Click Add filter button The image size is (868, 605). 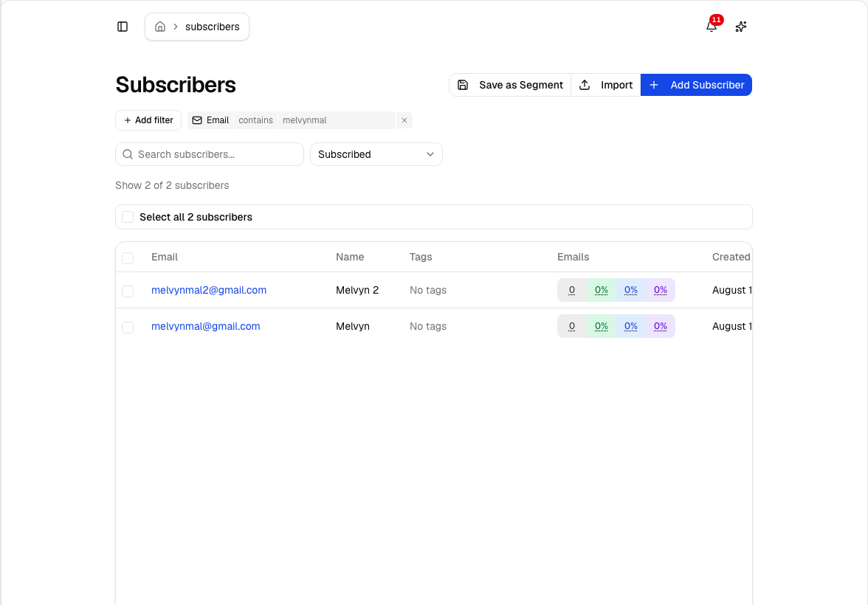tap(148, 120)
